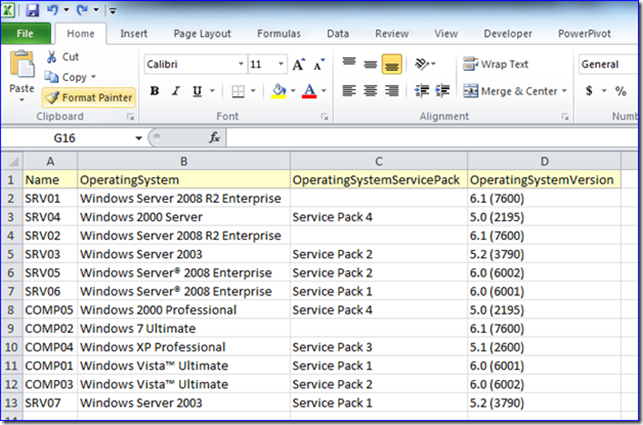Click the Decrease Indent icon
This screenshot has height=425, width=643.
click(x=422, y=91)
